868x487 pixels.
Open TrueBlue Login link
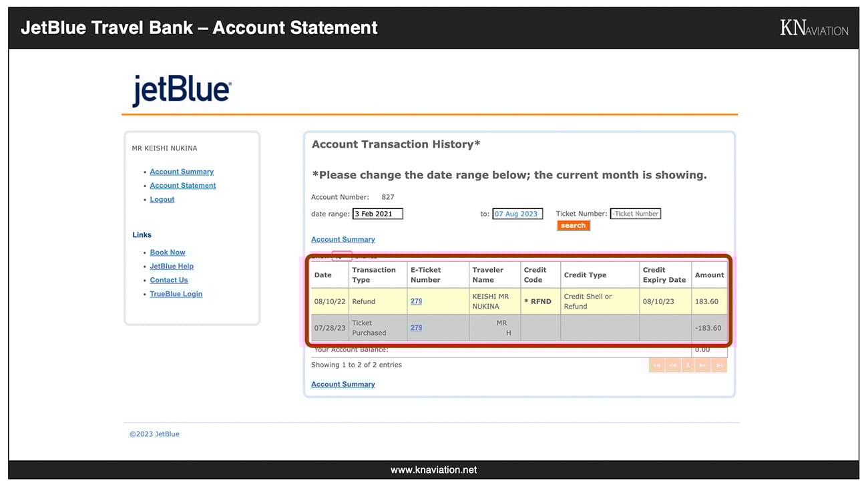click(176, 294)
